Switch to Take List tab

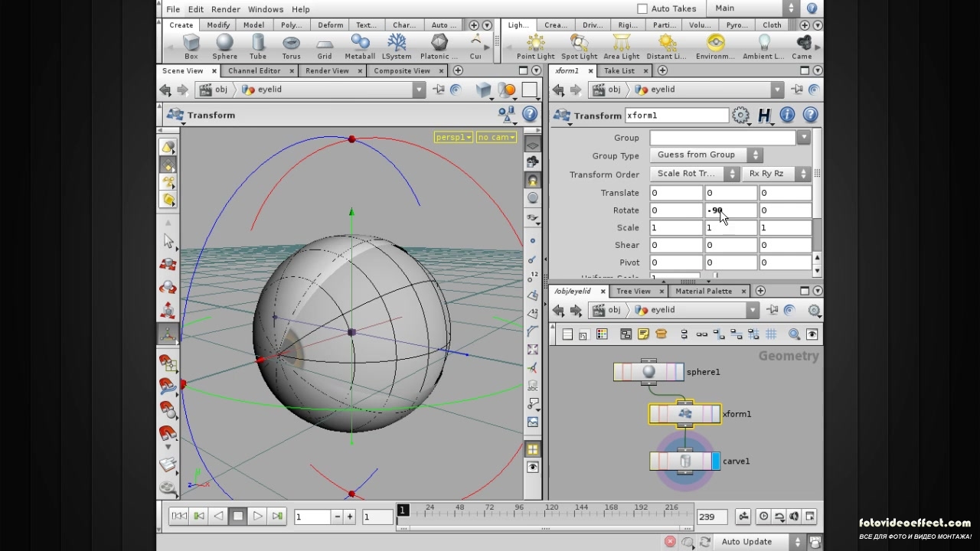click(619, 70)
